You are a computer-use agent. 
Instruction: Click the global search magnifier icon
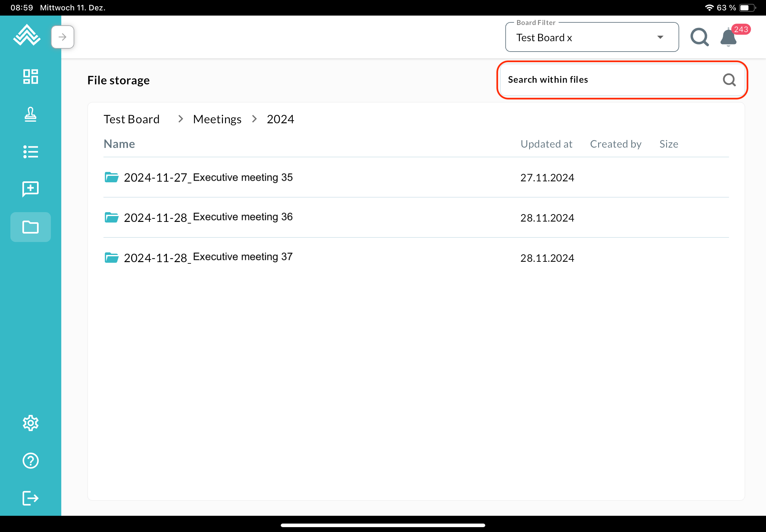coord(699,37)
